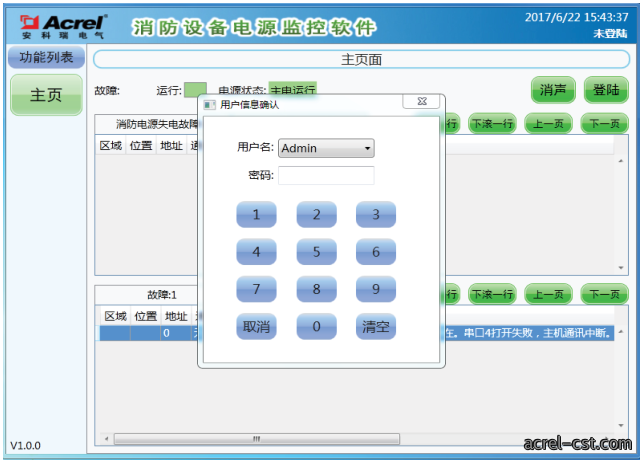Screen dimensions: 642x463
Task: Open the Admin username dropdown
Action: coord(326,148)
